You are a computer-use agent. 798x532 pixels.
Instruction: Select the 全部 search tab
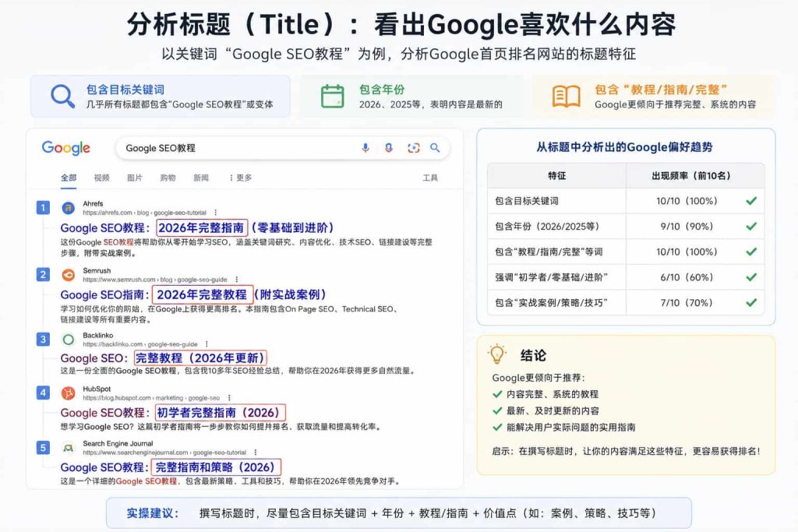pyautogui.click(x=69, y=178)
